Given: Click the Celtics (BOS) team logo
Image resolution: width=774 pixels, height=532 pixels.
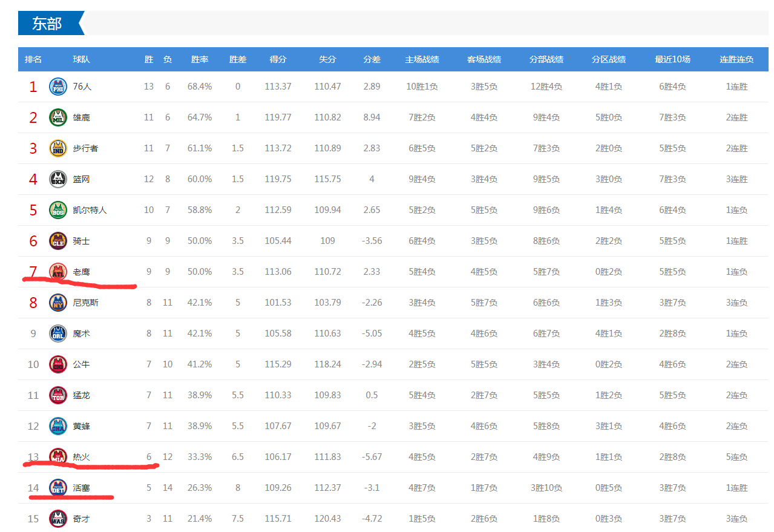Looking at the screenshot, I should (58, 210).
